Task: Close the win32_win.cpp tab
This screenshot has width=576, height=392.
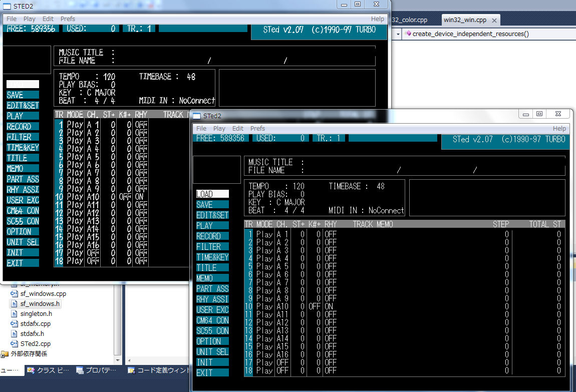Action: pos(494,21)
